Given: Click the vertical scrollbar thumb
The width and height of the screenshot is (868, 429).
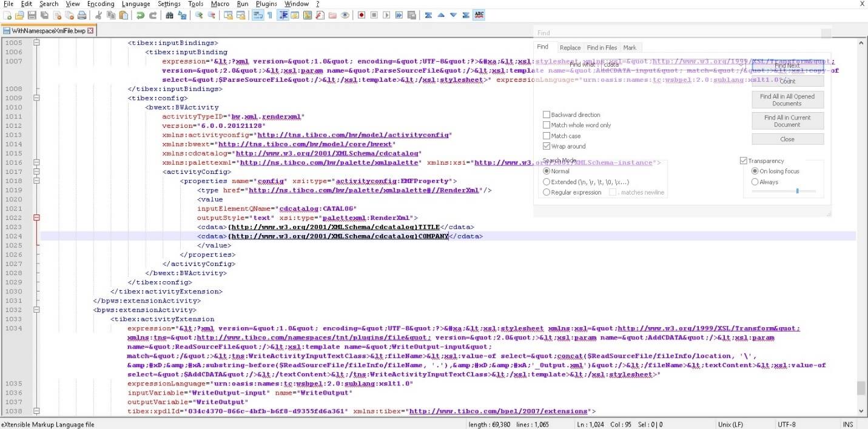Looking at the screenshot, I should (861, 388).
